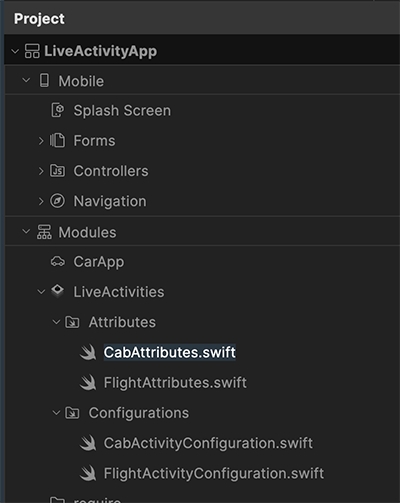
Task: Expand the Controllers folder
Action: [41, 171]
